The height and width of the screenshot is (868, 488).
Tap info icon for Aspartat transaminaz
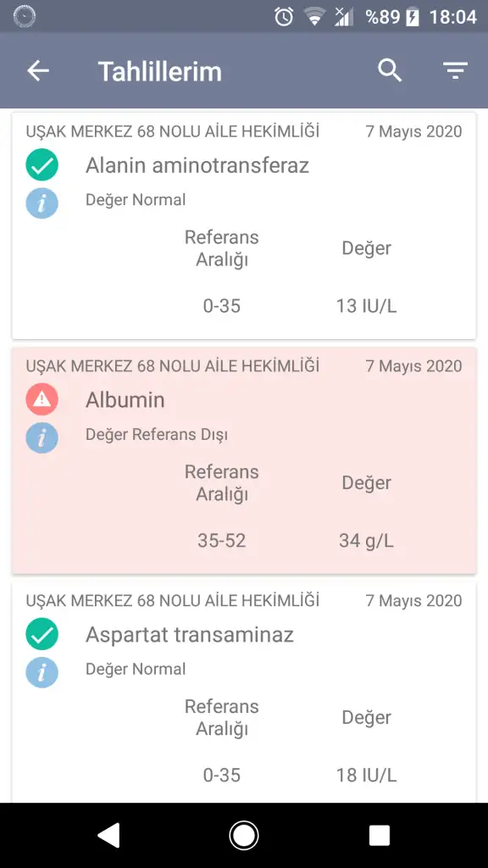coord(42,672)
